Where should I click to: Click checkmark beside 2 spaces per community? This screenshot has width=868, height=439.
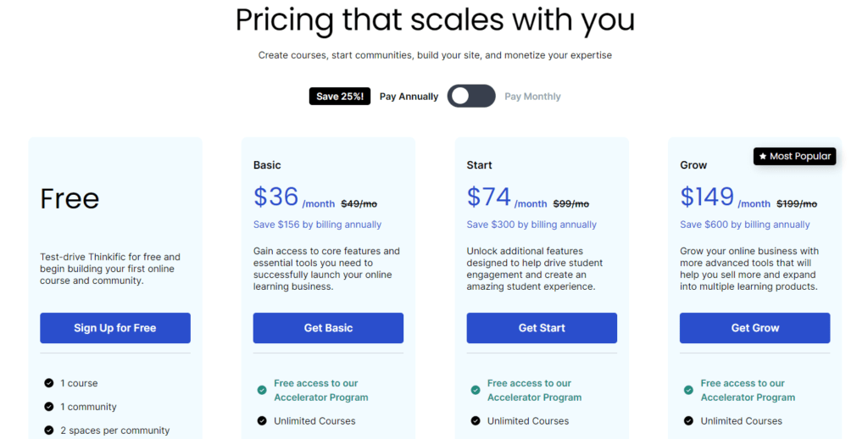click(48, 431)
